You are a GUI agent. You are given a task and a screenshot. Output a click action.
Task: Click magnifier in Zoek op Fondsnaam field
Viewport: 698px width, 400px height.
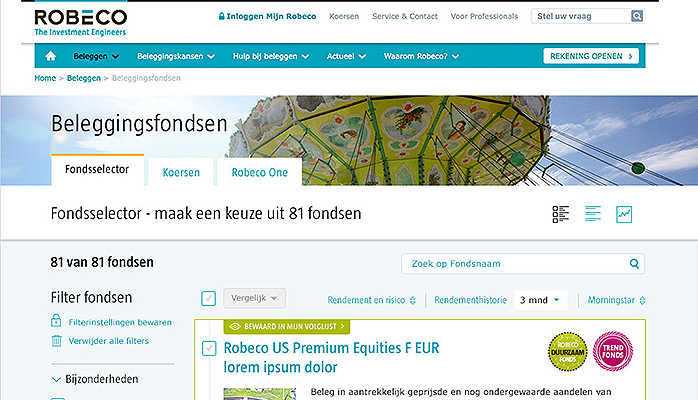tap(634, 264)
